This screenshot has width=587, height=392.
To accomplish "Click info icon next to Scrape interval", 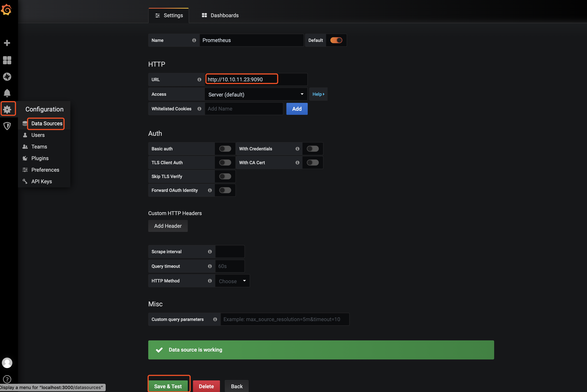I will pos(210,252).
